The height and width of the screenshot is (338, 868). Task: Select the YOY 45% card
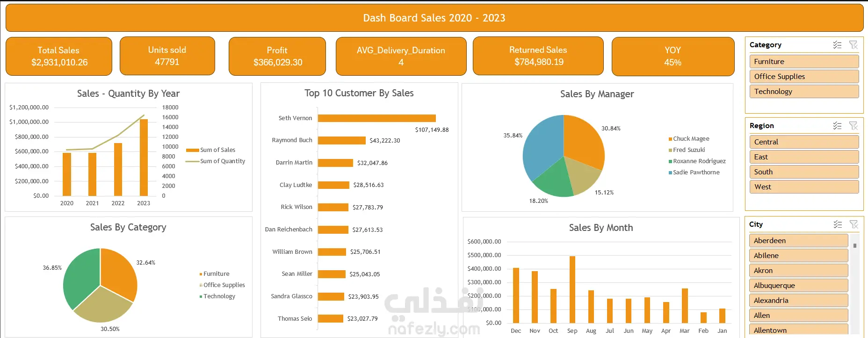tap(673, 56)
